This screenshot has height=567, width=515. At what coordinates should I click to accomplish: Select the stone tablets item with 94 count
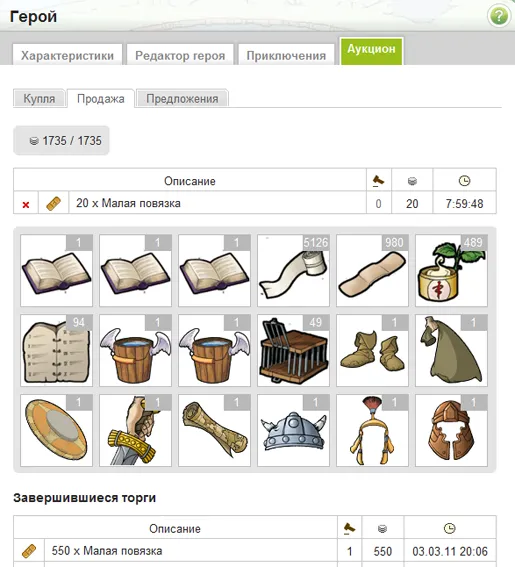point(56,350)
